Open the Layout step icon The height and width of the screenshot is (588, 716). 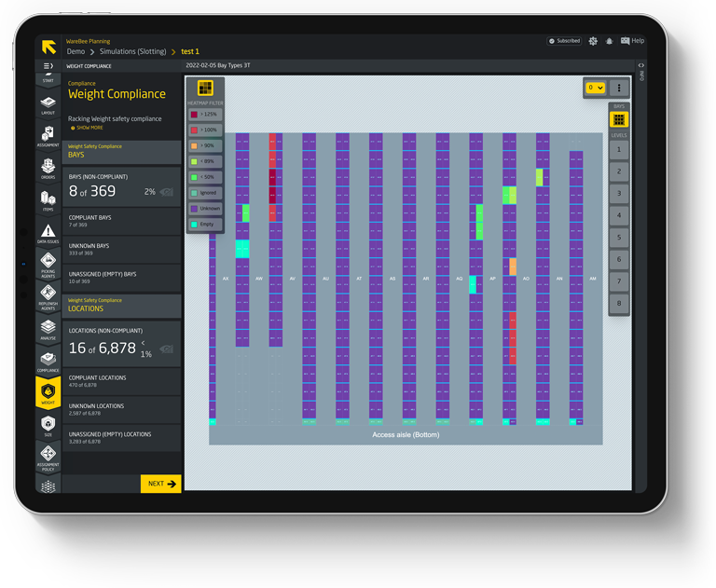48,105
